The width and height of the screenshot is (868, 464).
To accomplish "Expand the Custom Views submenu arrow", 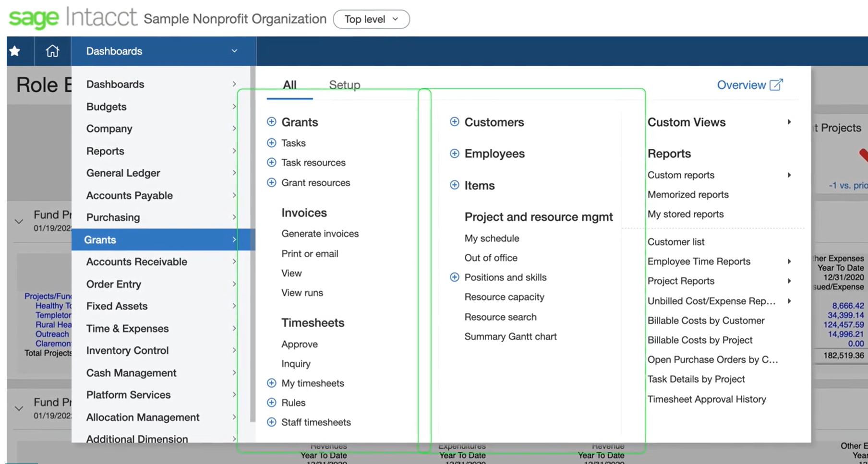I will point(789,122).
